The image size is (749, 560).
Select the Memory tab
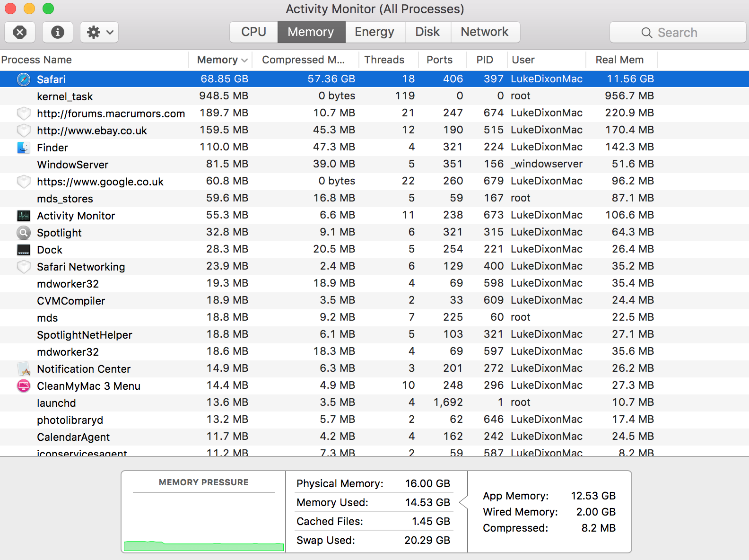311,32
